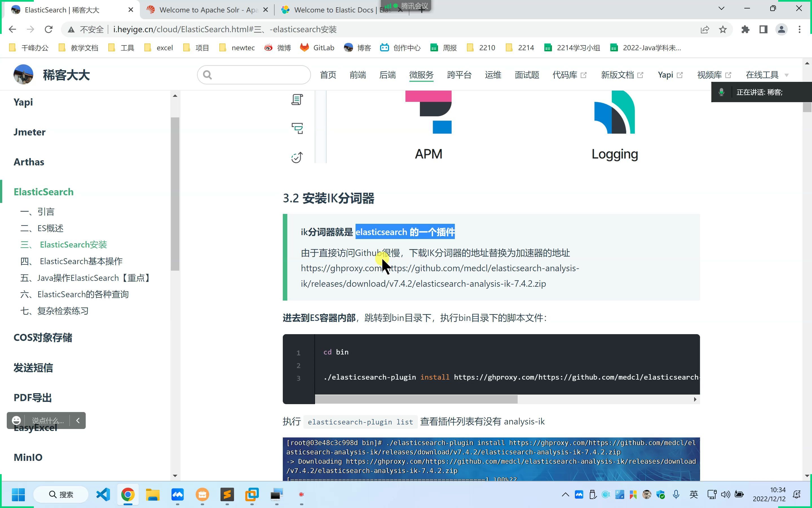Screen dimensions: 812x508
Task: Open the browser extensions puzzle icon
Action: 745,30
